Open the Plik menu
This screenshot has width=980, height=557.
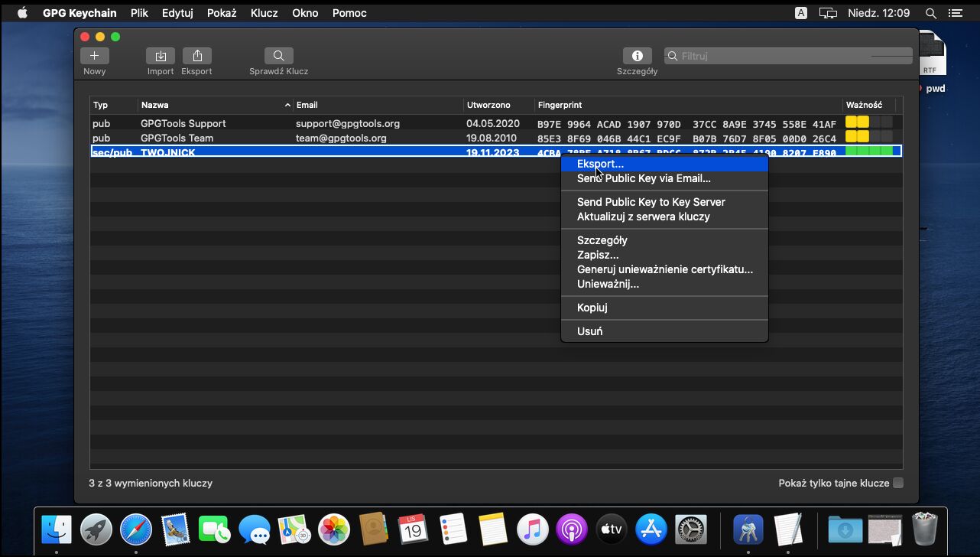point(139,13)
